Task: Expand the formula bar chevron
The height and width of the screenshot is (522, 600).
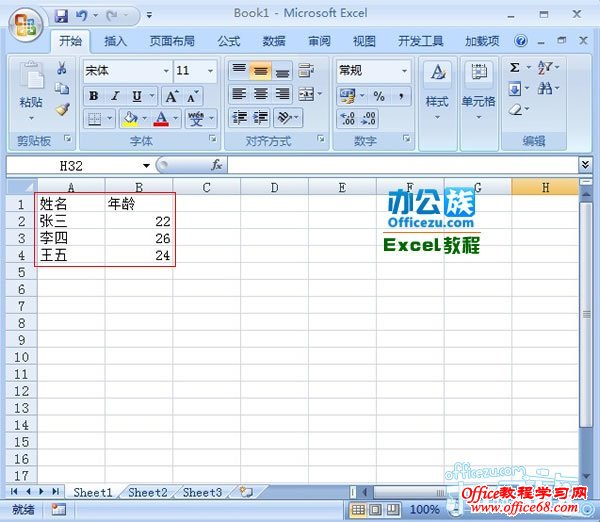Action: pos(585,165)
